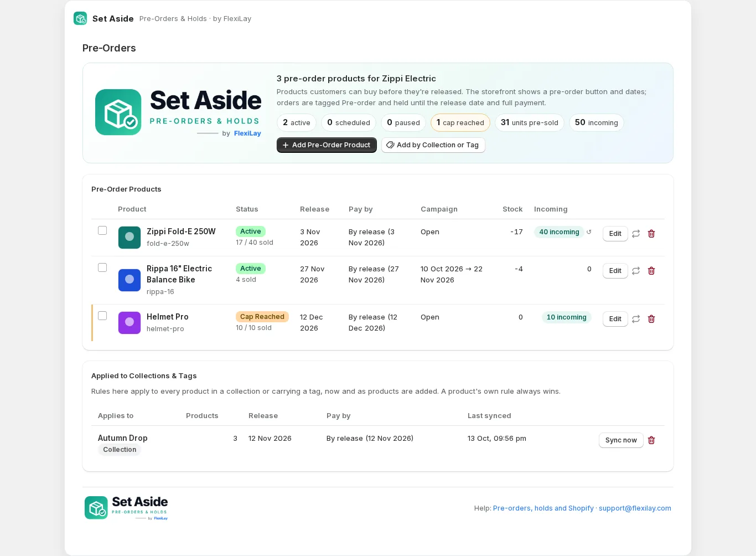Click the helmet-pro handle text
This screenshot has width=756, height=556.
165,329
